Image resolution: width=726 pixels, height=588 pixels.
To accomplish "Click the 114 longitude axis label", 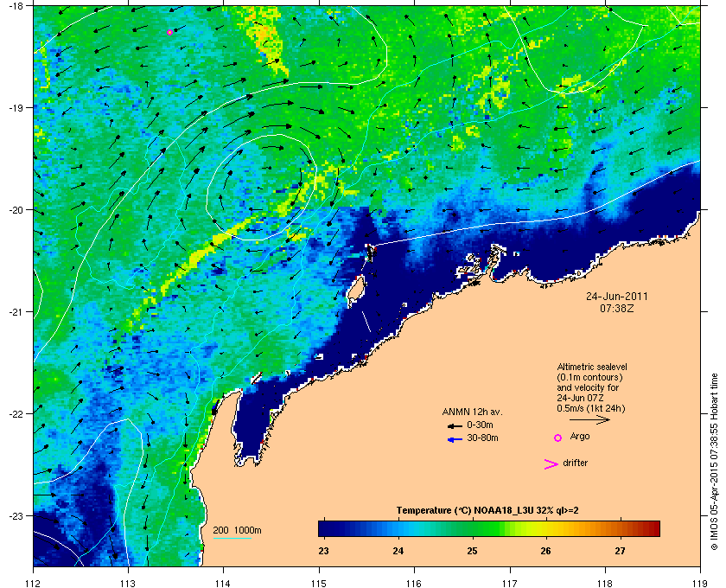I will 223,584.
